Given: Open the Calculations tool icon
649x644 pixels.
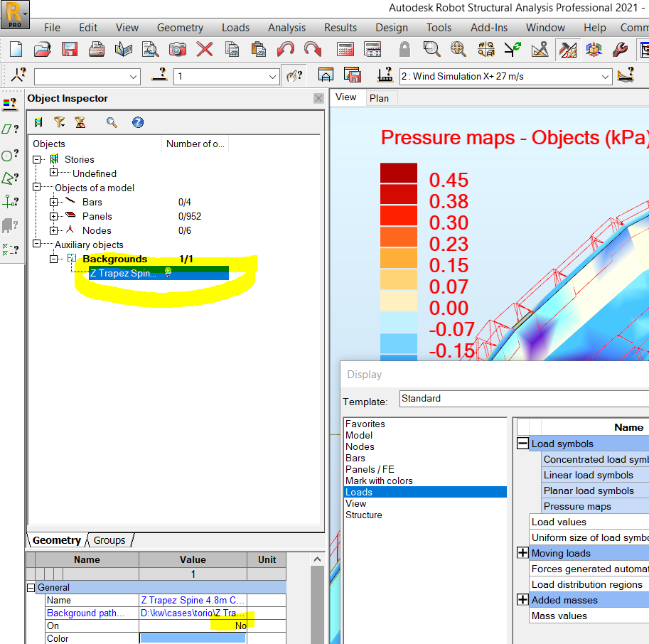Looking at the screenshot, I should coord(346,49).
